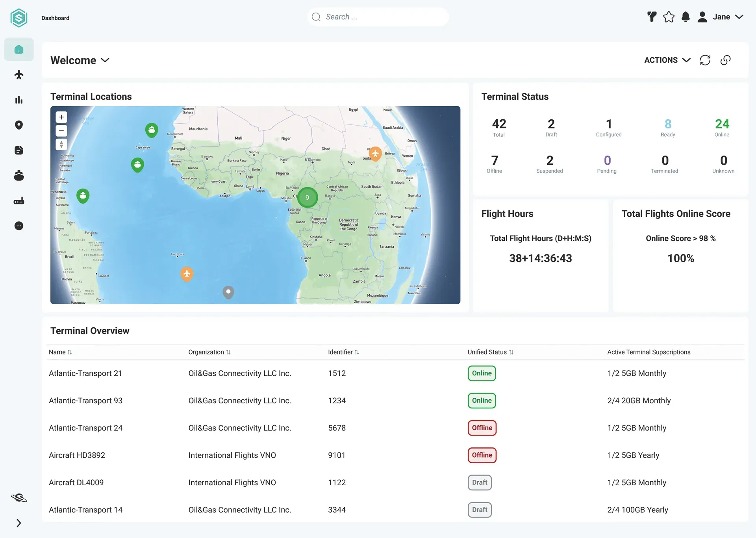Click the green cluster marker labeled 9

(308, 198)
